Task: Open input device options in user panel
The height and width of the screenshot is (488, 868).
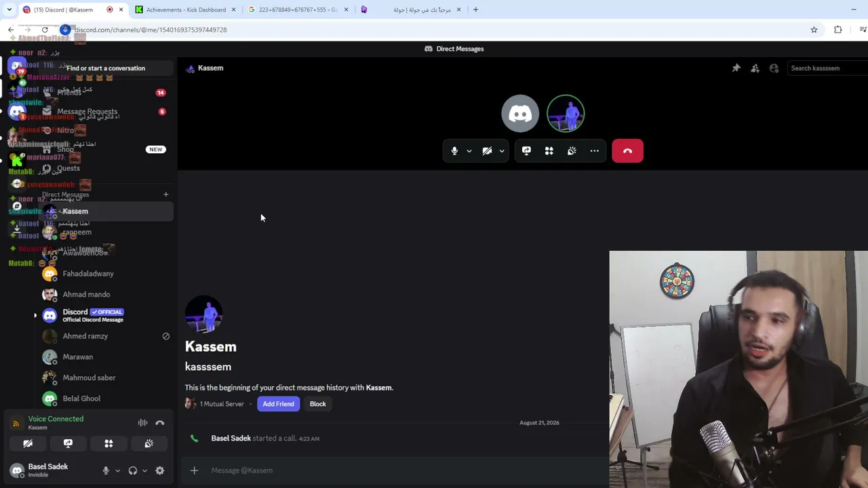Action: click(x=117, y=470)
